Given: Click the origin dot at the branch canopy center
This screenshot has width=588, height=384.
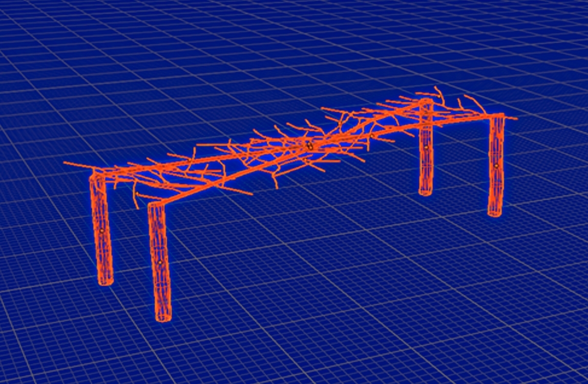Looking at the screenshot, I should click(310, 147).
